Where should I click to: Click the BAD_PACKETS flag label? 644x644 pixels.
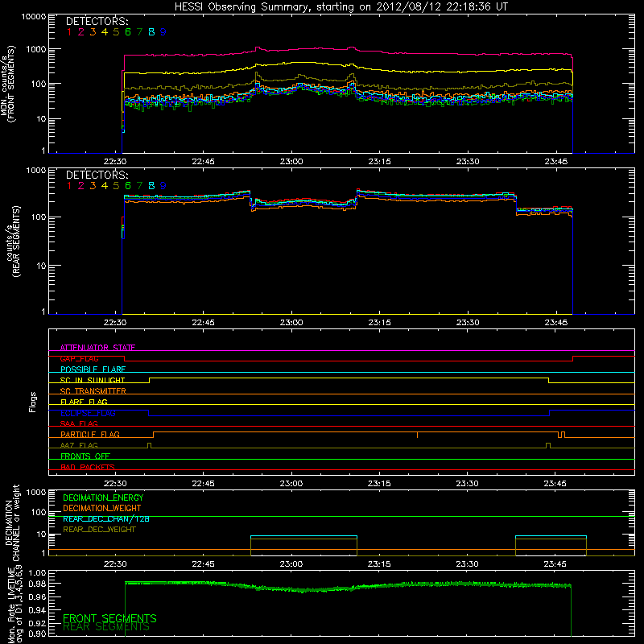(88, 467)
